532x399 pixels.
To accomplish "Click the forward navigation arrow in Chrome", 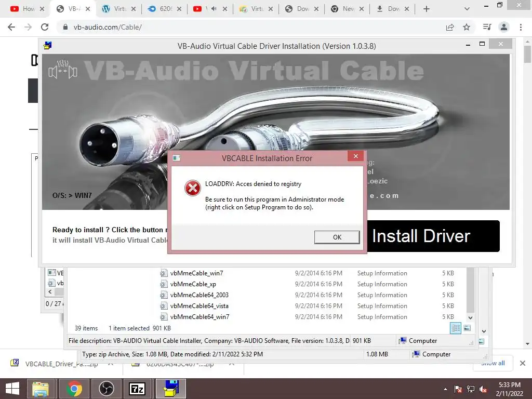I will click(28, 27).
